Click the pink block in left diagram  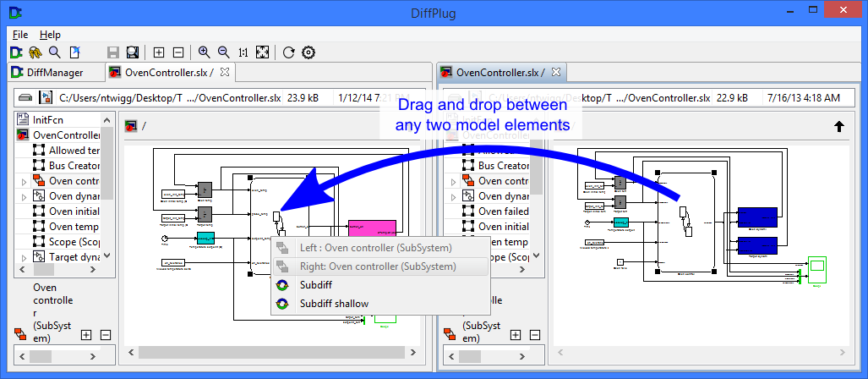pos(372,228)
